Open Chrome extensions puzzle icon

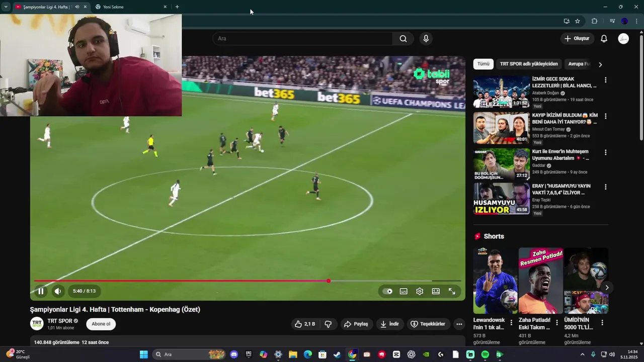coord(595,21)
